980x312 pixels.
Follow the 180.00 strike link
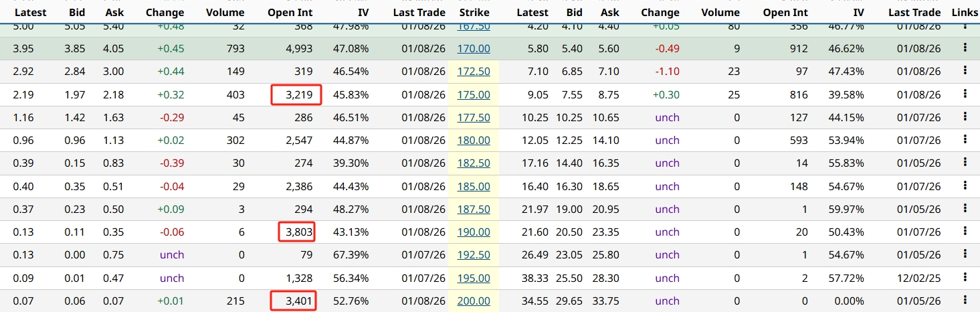point(474,141)
